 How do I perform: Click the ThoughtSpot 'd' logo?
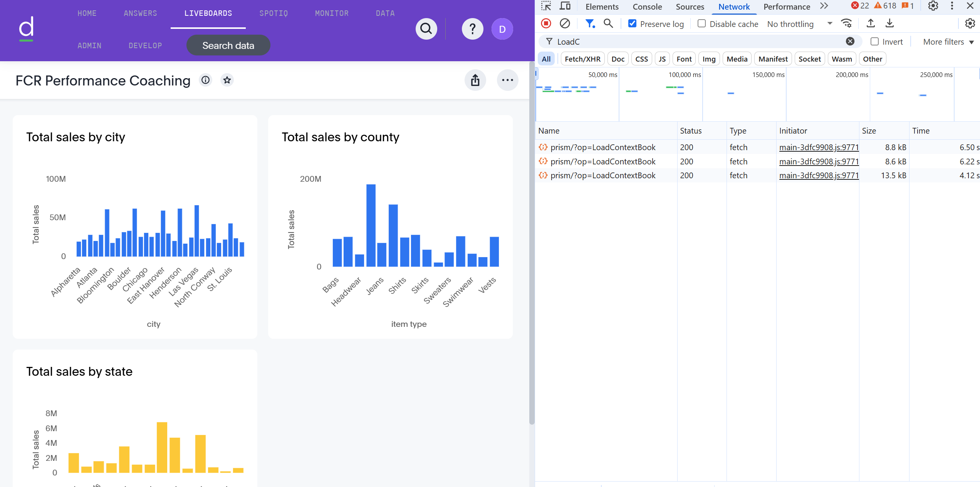point(27,29)
